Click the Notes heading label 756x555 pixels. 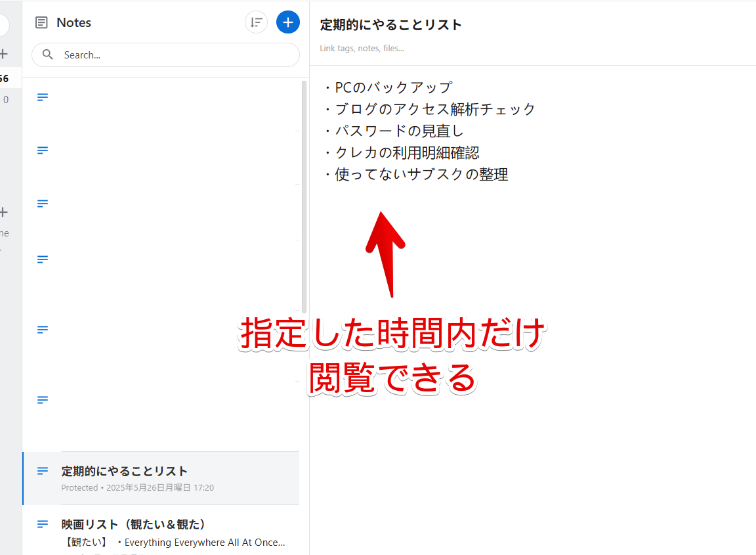tap(73, 23)
